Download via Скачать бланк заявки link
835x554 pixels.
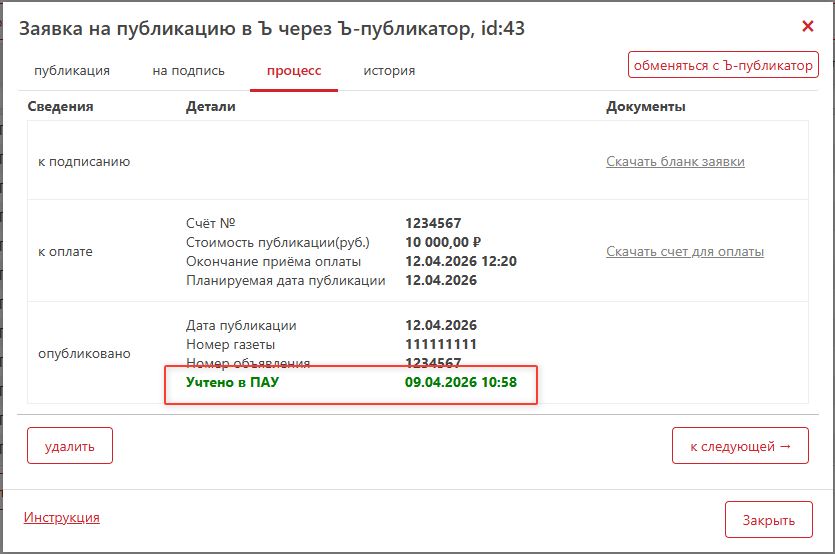tap(675, 162)
